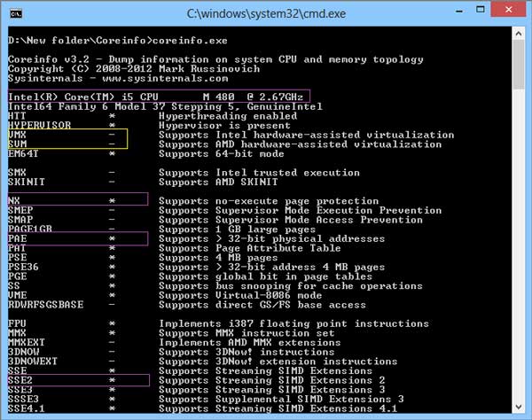Click the NX feature name

(14, 201)
